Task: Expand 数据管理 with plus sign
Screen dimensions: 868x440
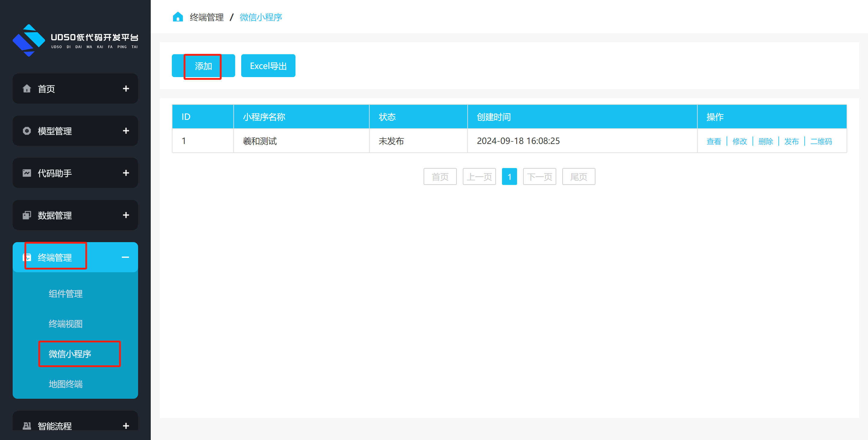Action: (126, 215)
